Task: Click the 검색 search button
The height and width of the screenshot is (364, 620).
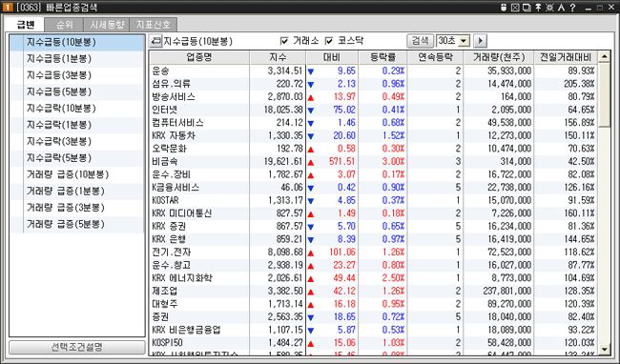Action: [420, 41]
